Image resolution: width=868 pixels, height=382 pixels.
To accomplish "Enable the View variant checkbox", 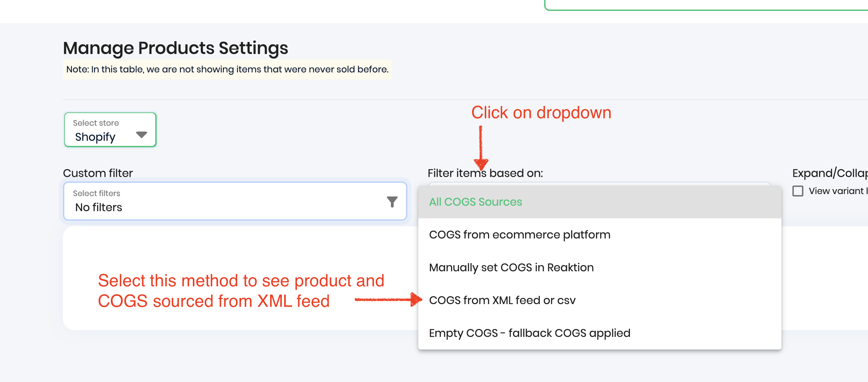I will click(798, 191).
